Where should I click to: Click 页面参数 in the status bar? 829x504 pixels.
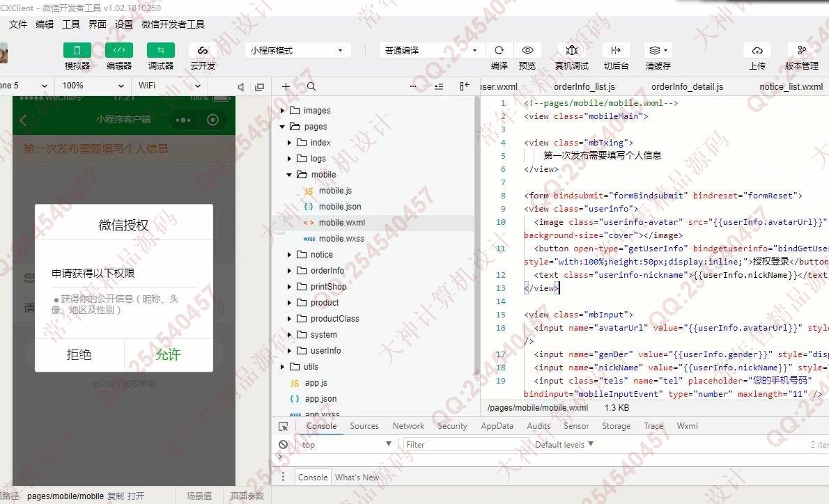point(247,496)
